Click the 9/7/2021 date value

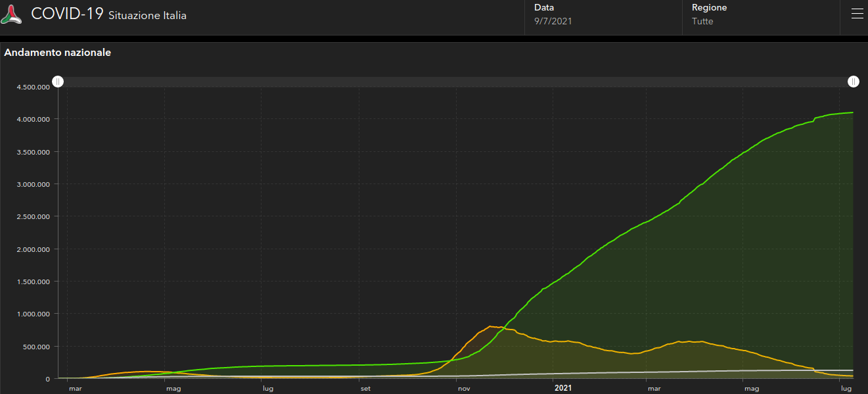(553, 21)
